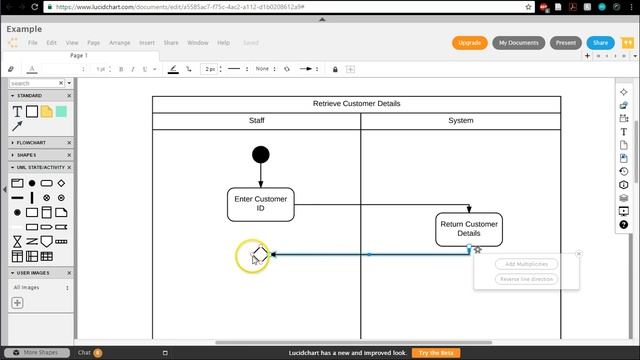Viewport: 640px width, 360px height.
Task: Select the three-by-three grid swimlane shape
Action: click(x=47, y=256)
